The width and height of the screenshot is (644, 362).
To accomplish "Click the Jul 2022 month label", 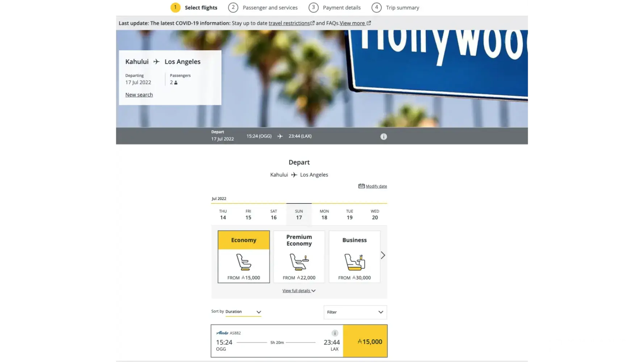I will click(219, 199).
